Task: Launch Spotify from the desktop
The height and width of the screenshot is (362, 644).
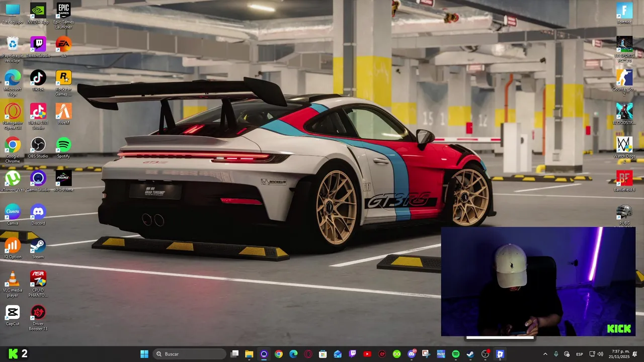Action: (x=63, y=147)
